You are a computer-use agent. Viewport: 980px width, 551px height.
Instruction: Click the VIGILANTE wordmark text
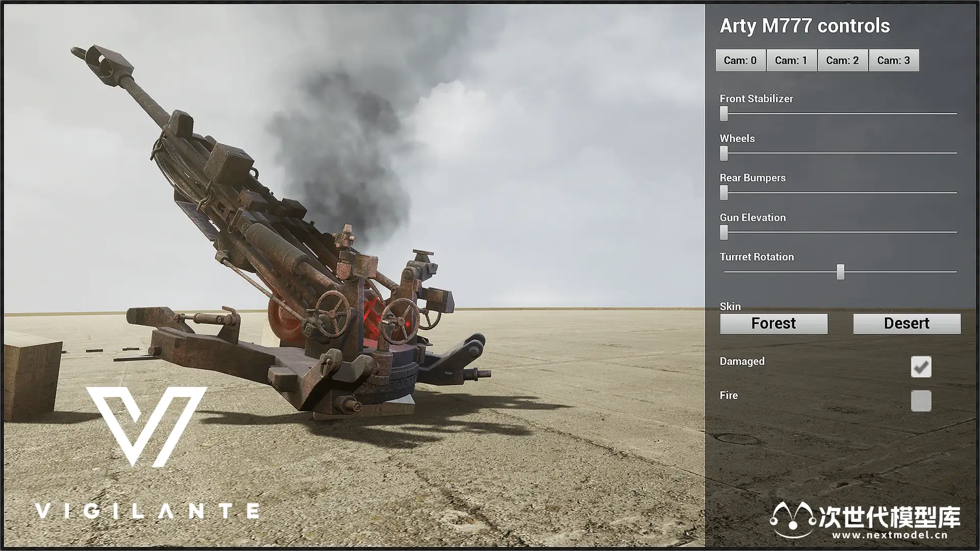(x=147, y=511)
